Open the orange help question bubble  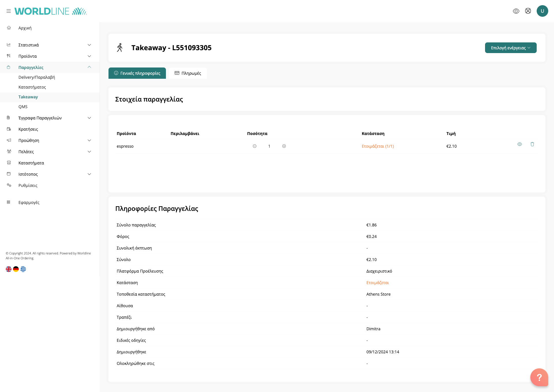pyautogui.click(x=539, y=377)
